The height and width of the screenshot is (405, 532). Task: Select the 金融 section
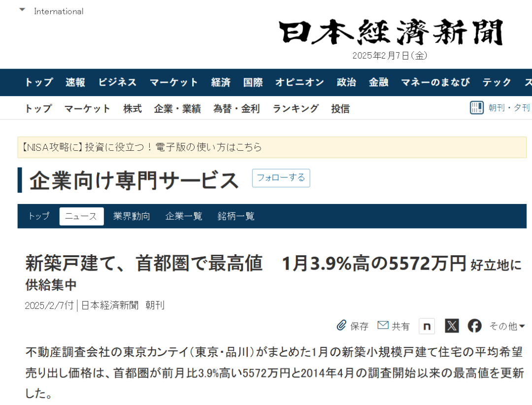[379, 82]
